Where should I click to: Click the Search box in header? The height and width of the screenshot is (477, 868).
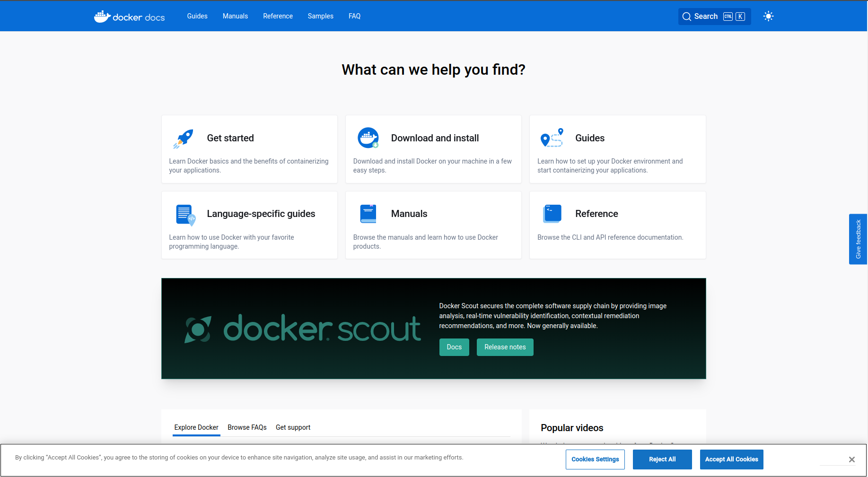pyautogui.click(x=714, y=17)
